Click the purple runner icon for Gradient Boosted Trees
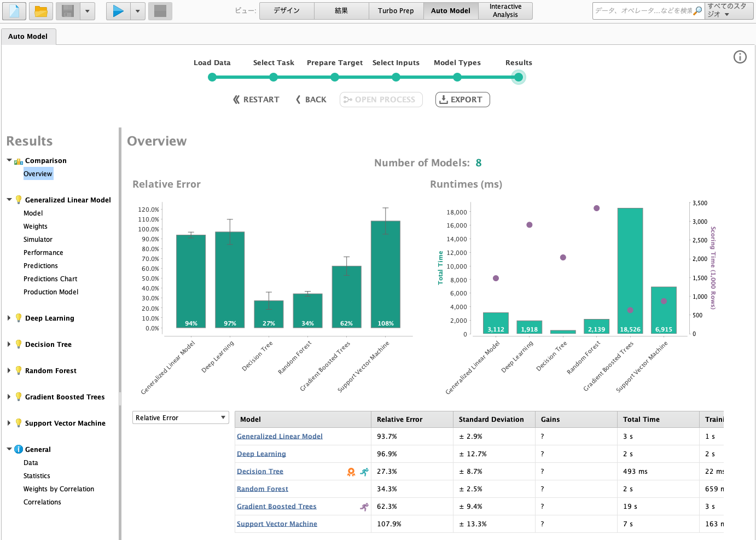 pyautogui.click(x=364, y=507)
